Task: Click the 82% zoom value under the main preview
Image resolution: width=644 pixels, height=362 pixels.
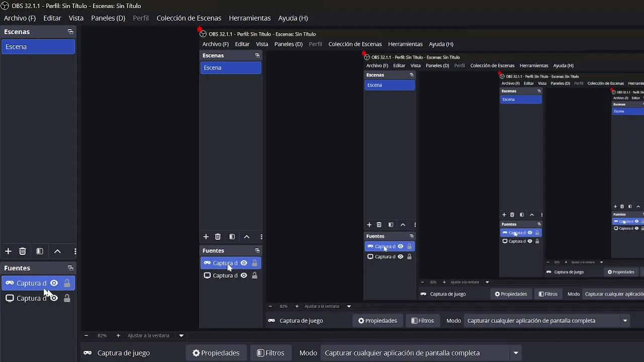Action: tap(102, 335)
